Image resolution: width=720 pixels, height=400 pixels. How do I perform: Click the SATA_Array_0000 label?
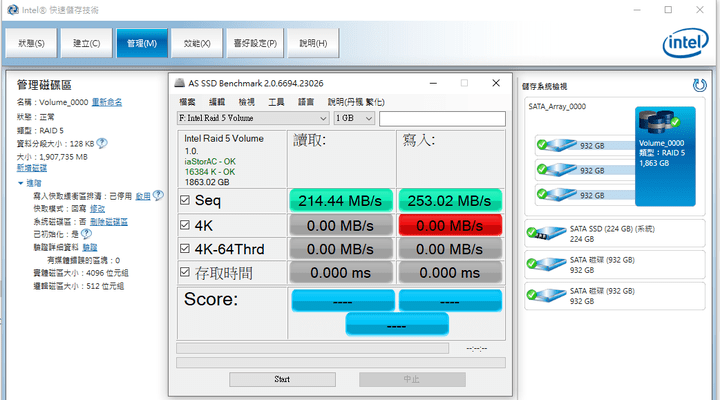(557, 107)
